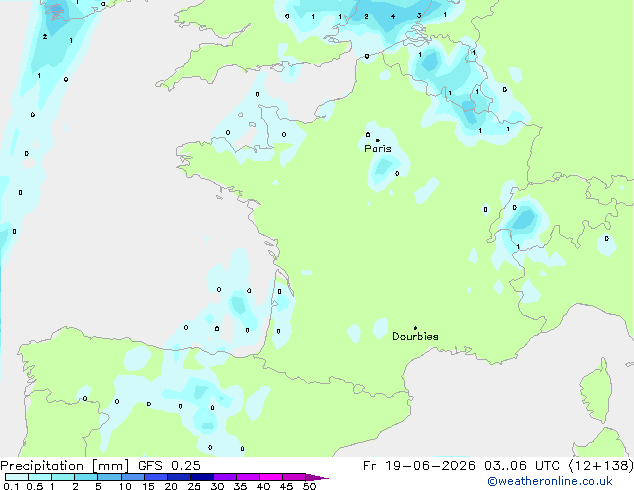Click the legend scale value 10
Screen dimensions: 634x490
click(x=125, y=486)
